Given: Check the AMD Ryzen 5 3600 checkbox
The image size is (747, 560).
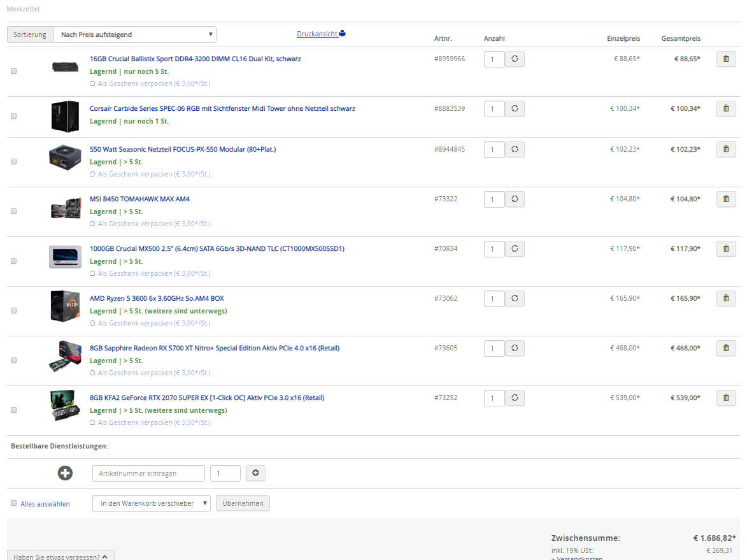Looking at the screenshot, I should 14,311.
